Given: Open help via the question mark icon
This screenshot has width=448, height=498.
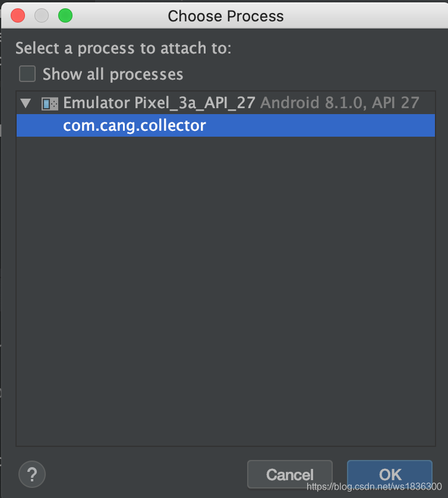Looking at the screenshot, I should [x=31, y=474].
